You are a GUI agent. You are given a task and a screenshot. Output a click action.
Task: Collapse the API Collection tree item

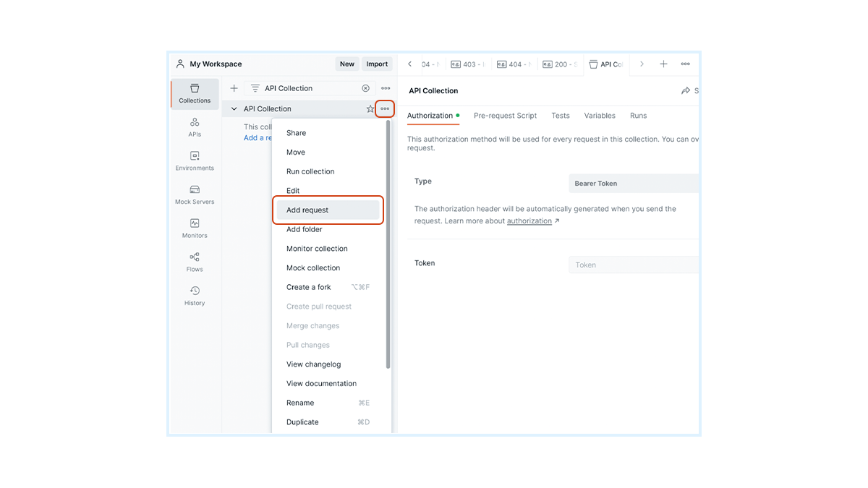click(234, 109)
